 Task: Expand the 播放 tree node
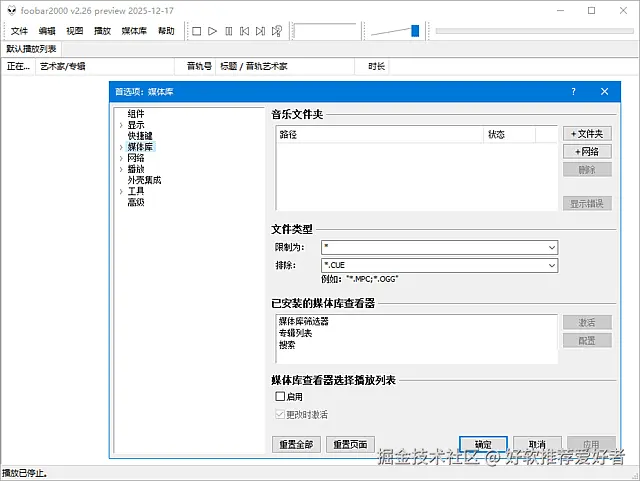point(121,169)
